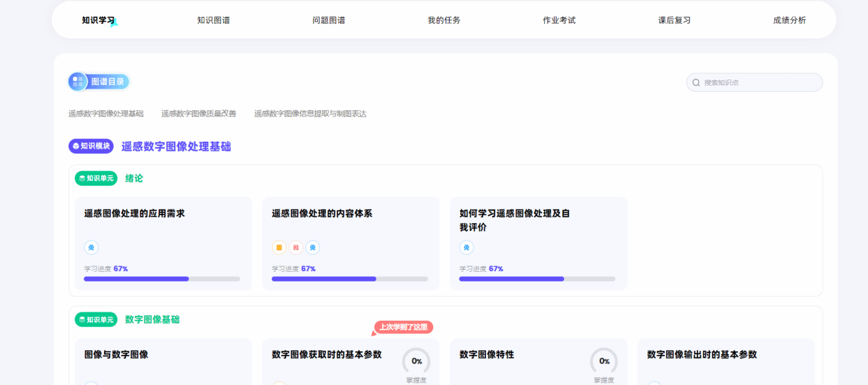Jump to 遥感数字图像信息提取与制图表达 module
Viewport: 868px width, 385px height.
310,114
